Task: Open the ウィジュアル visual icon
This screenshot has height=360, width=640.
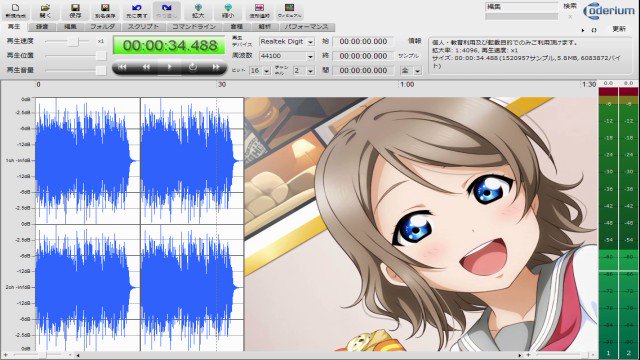Action: click(x=289, y=11)
